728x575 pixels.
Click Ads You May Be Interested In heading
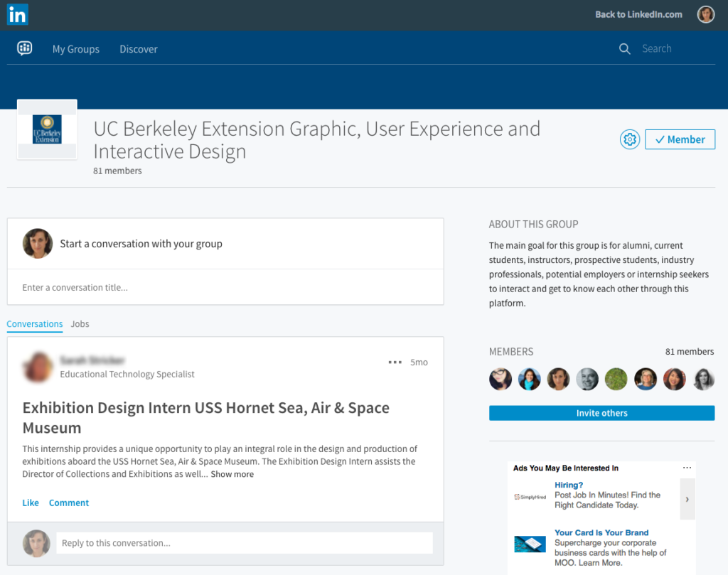click(565, 468)
